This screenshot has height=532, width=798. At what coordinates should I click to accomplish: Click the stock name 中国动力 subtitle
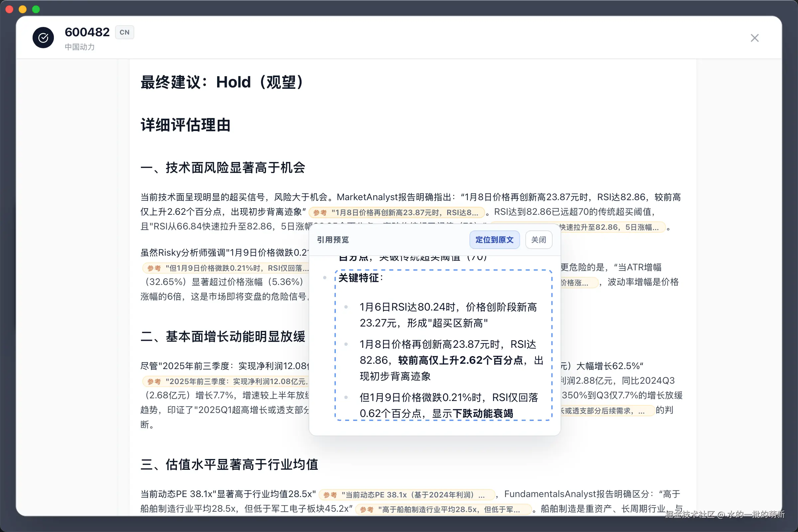[80, 47]
